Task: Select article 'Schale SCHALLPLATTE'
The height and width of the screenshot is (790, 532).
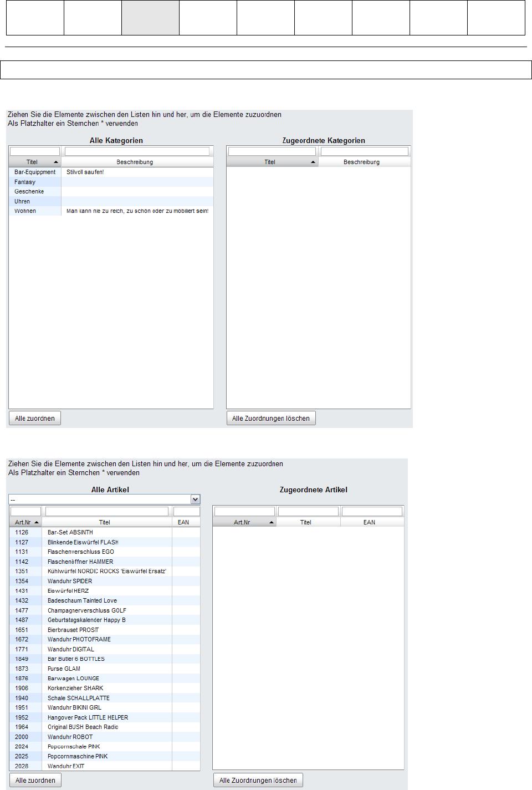Action: [x=105, y=698]
